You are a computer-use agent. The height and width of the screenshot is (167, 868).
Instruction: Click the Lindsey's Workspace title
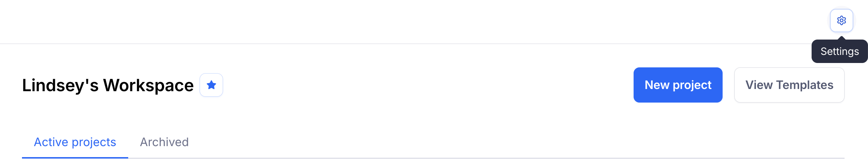pos(108,85)
